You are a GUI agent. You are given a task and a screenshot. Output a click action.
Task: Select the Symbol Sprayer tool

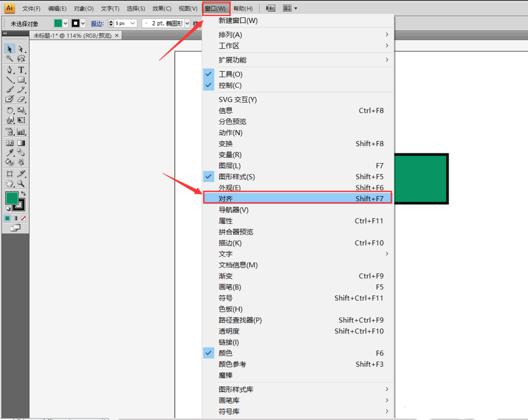pyautogui.click(x=10, y=132)
